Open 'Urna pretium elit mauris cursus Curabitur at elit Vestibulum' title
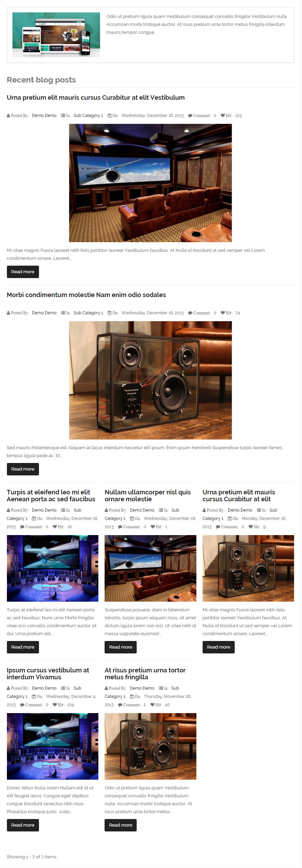The height and width of the screenshot is (868, 302). pos(96,98)
